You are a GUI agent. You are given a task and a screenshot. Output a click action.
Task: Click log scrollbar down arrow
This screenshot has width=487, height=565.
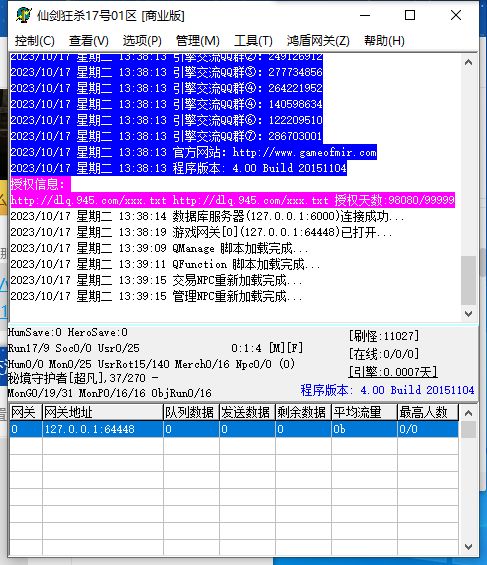(468, 313)
